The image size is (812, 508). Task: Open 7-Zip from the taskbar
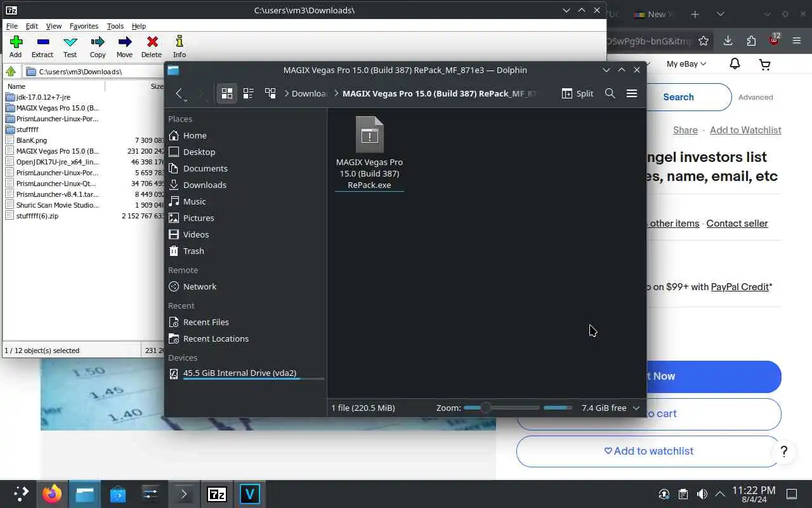217,494
